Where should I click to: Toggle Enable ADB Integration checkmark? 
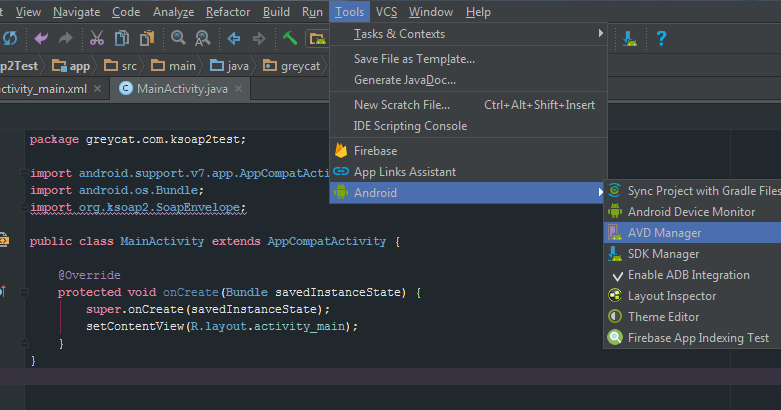point(618,275)
